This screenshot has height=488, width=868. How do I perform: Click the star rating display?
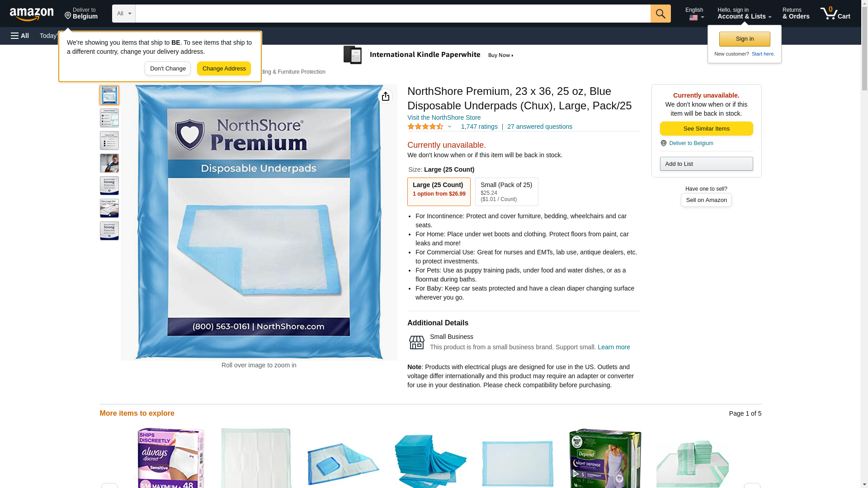[x=426, y=127]
